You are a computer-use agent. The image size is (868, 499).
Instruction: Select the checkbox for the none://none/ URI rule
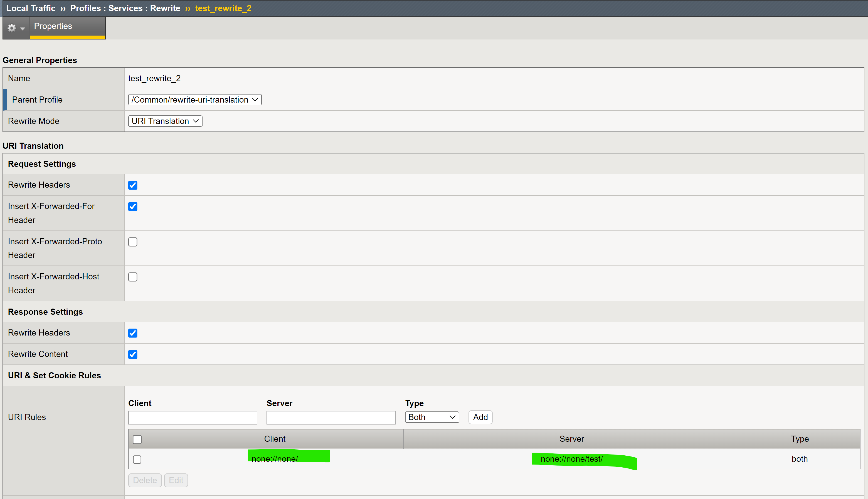[137, 459]
